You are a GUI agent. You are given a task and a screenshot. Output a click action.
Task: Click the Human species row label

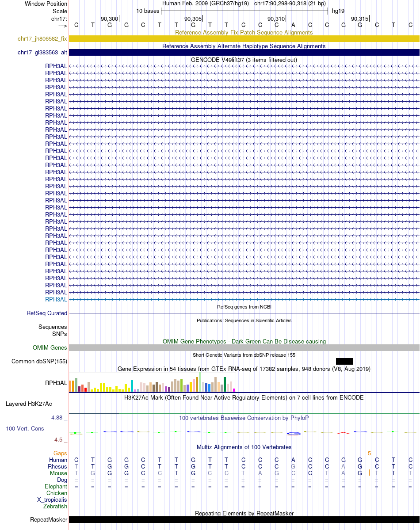pos(58,460)
